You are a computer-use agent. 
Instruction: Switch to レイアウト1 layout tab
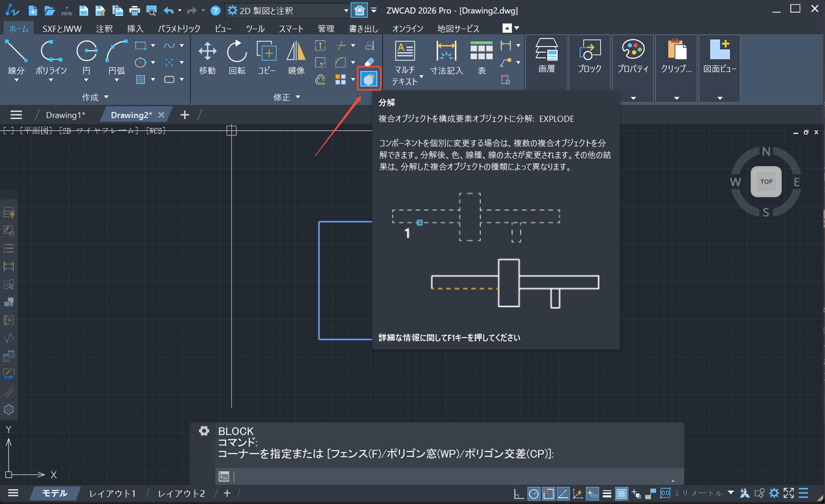tap(113, 493)
